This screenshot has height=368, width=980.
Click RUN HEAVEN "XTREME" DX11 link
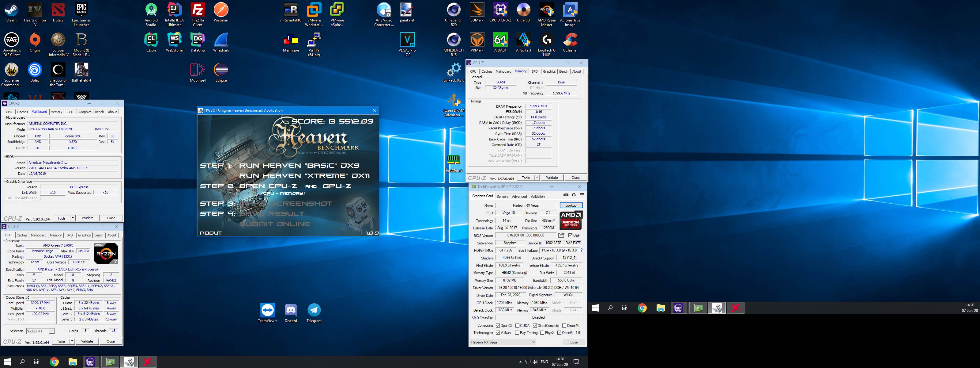304,176
